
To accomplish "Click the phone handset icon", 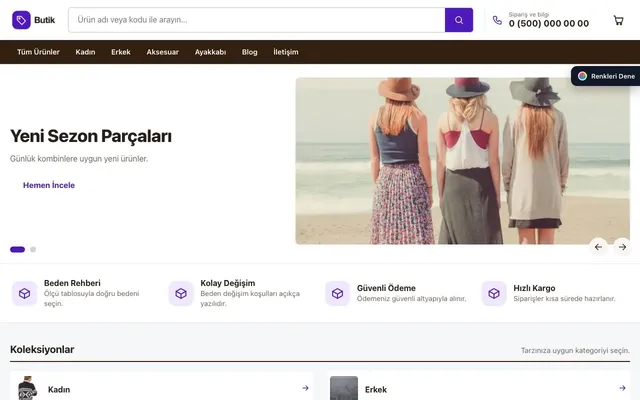I will tap(497, 20).
